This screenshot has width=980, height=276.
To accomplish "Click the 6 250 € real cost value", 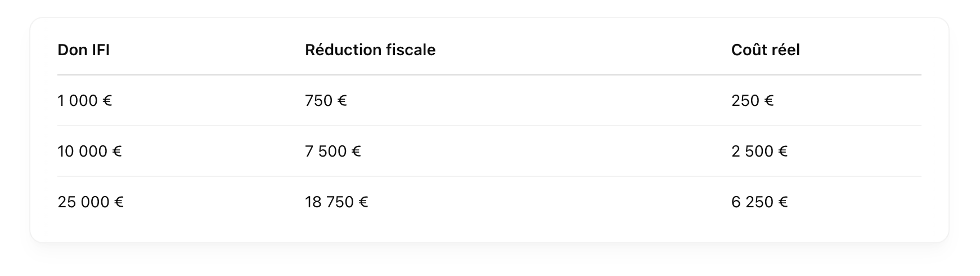I will pos(759,202).
